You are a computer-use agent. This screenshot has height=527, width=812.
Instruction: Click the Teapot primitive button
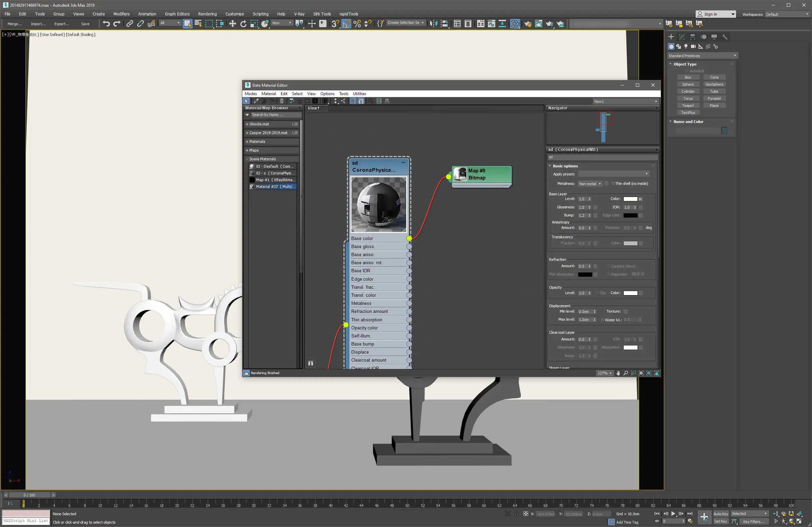(688, 106)
